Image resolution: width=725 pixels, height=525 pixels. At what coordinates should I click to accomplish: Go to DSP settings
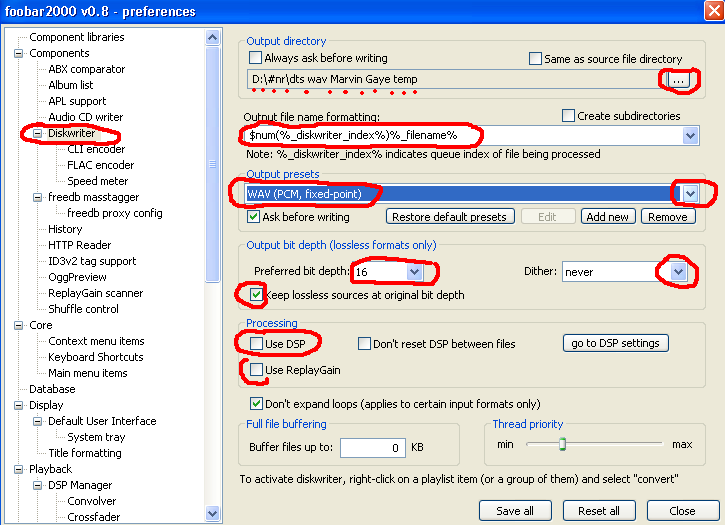pos(615,343)
